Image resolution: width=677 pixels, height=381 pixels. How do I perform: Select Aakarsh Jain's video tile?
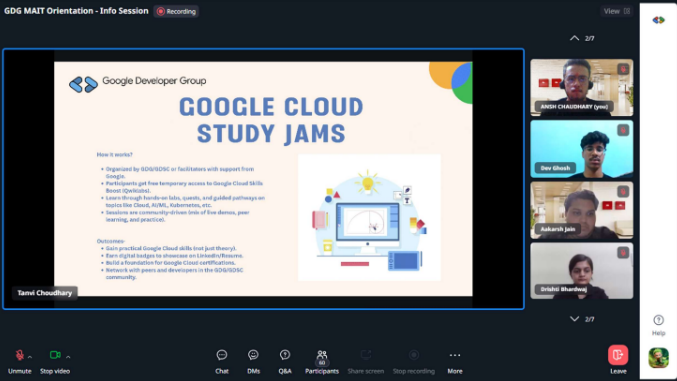click(582, 210)
